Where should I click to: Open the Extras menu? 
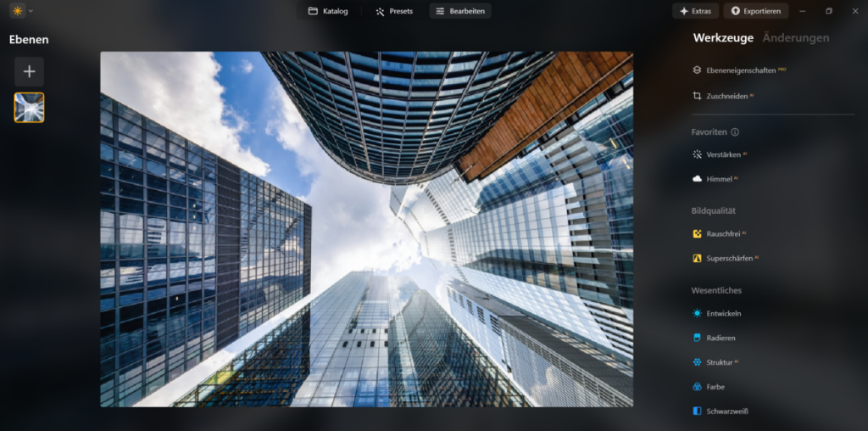click(x=695, y=11)
